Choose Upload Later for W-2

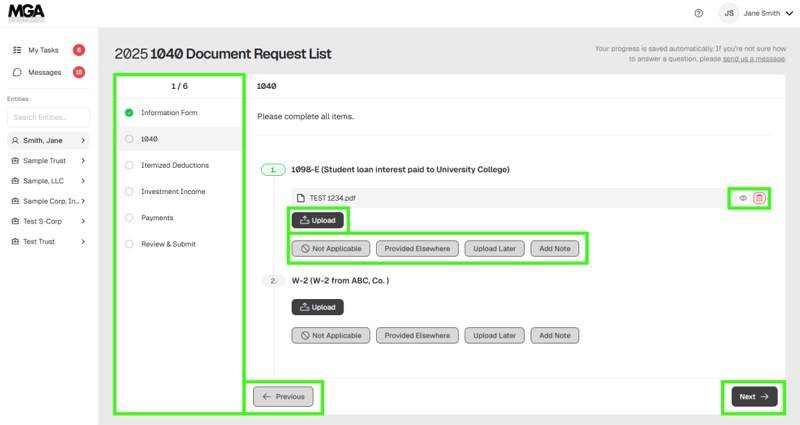click(494, 335)
